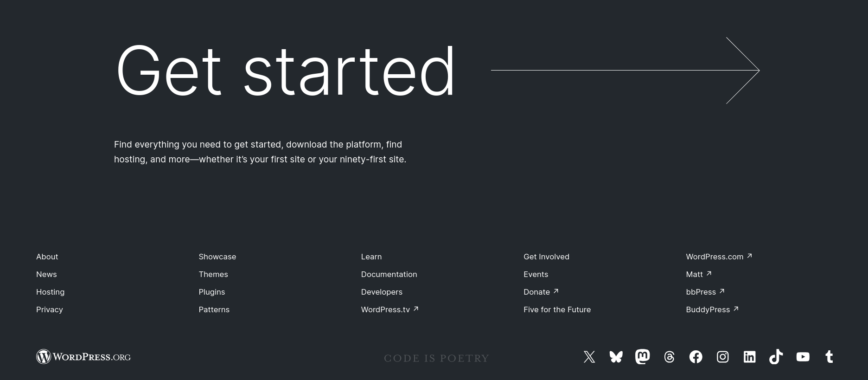Open Five for the Future link
This screenshot has width=868, height=380.
[557, 309]
